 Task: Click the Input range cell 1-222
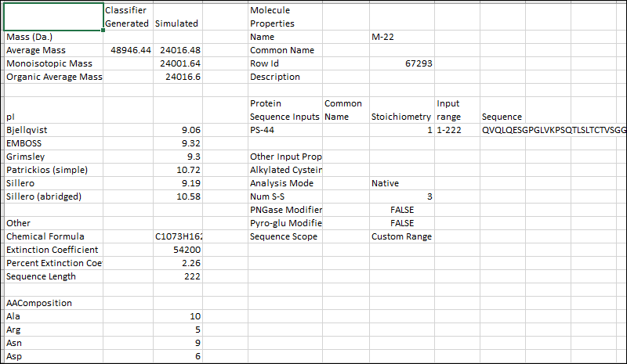[x=457, y=130]
